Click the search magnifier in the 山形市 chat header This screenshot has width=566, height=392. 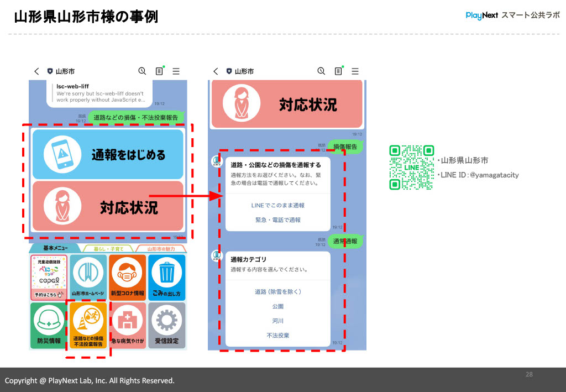coord(142,71)
